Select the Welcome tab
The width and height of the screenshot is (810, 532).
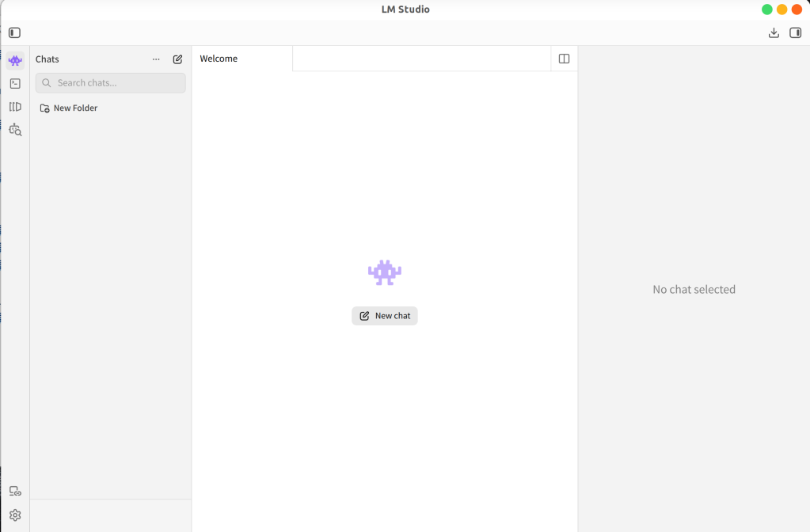tap(241, 59)
